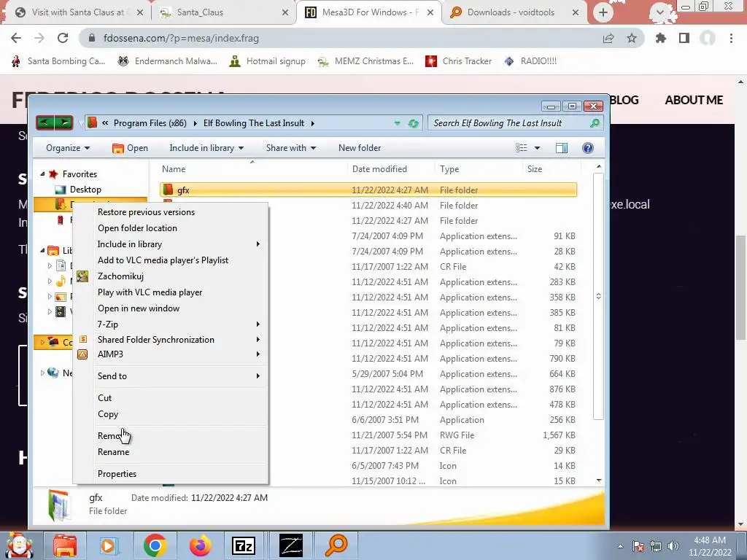Reload the page in Chrome

pos(63,38)
